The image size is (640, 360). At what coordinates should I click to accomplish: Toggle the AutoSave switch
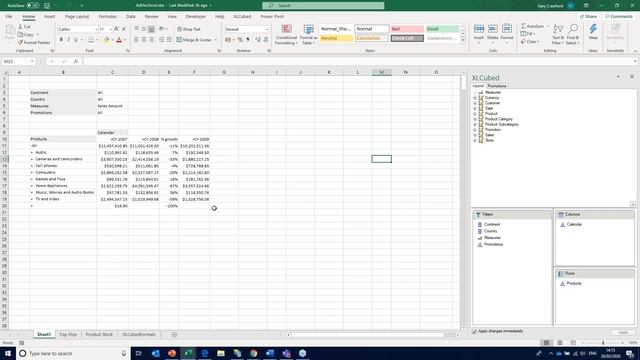(x=33, y=6)
